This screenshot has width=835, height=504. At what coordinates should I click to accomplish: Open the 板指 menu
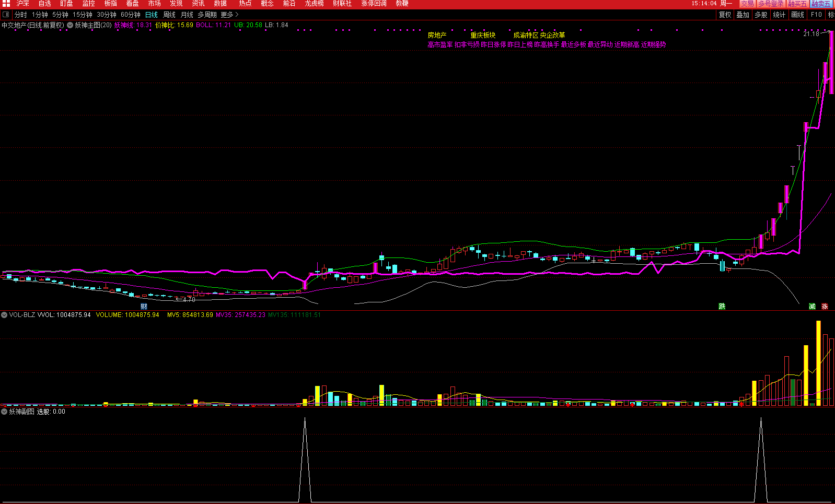click(x=111, y=4)
